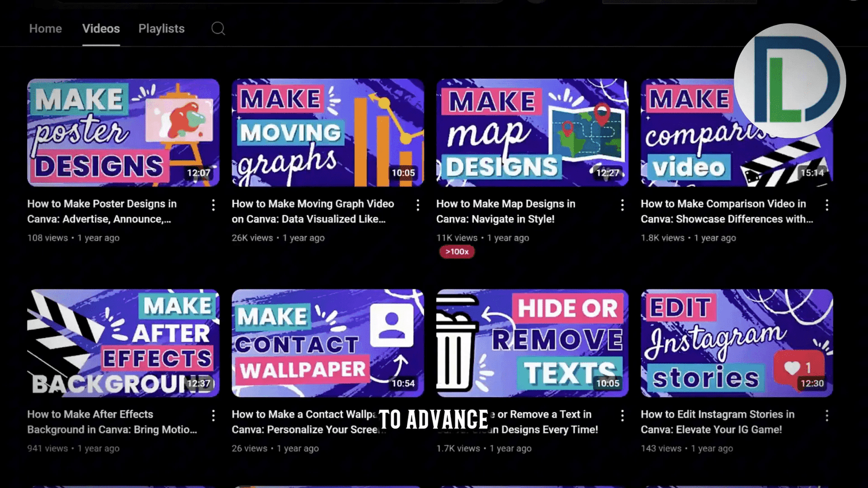Click the 15:14 duration badge on Comparison Video

click(812, 173)
